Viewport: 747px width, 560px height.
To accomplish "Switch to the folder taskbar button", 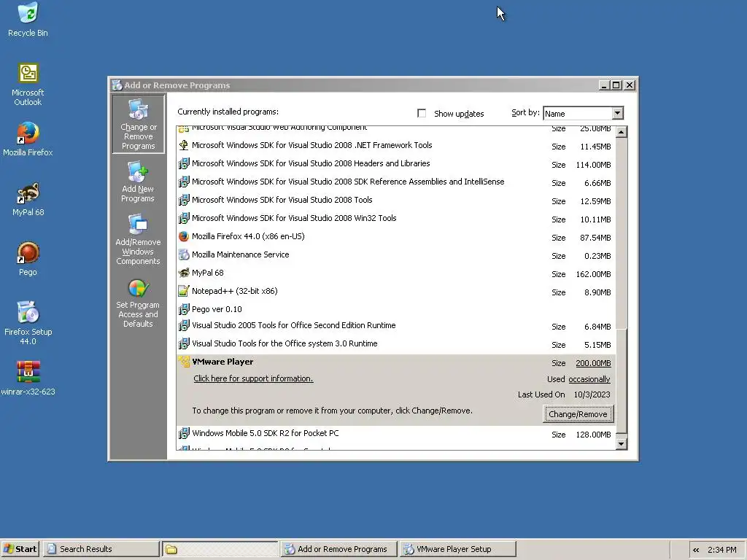I will tap(220, 549).
